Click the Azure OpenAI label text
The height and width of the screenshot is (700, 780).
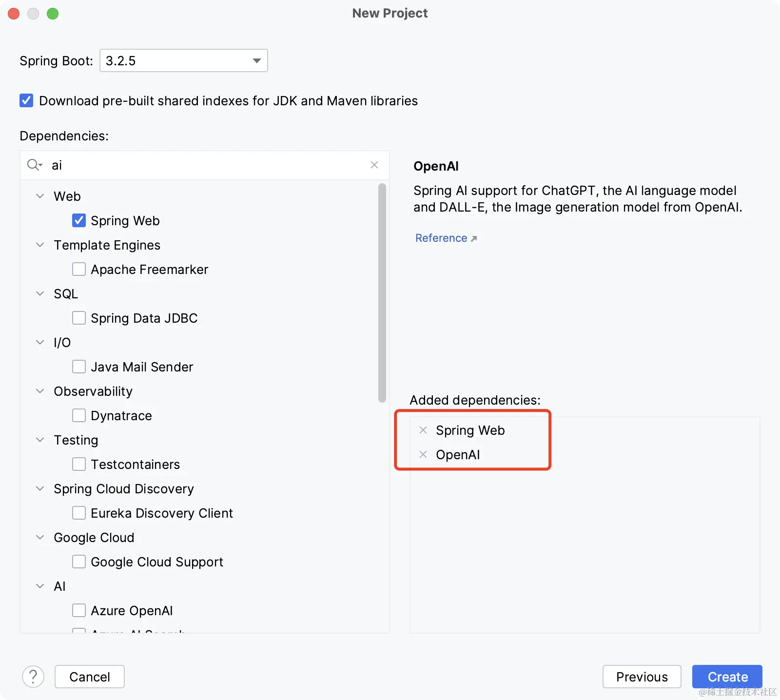[x=132, y=610]
